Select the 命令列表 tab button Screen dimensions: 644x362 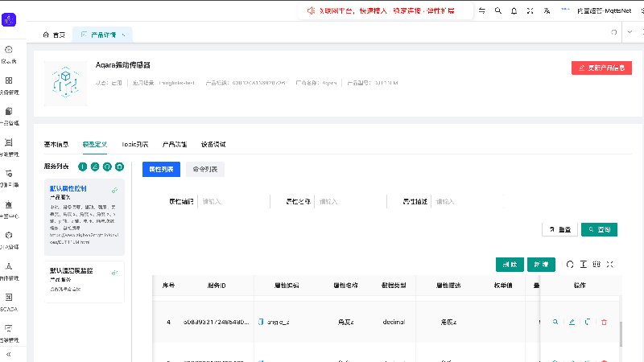[205, 169]
